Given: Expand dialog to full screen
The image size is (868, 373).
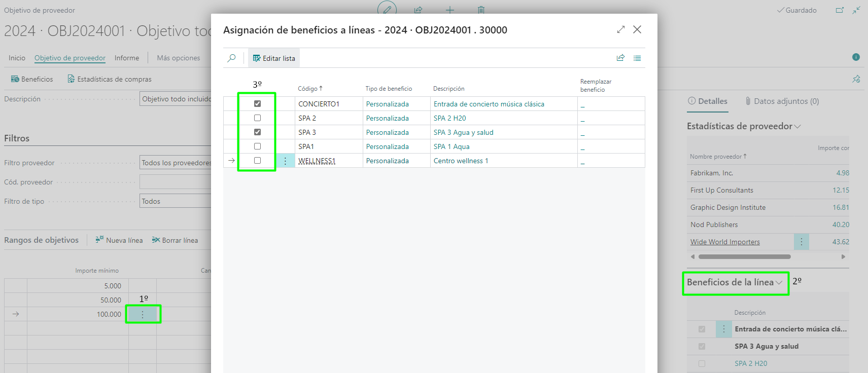Looking at the screenshot, I should pos(621,30).
